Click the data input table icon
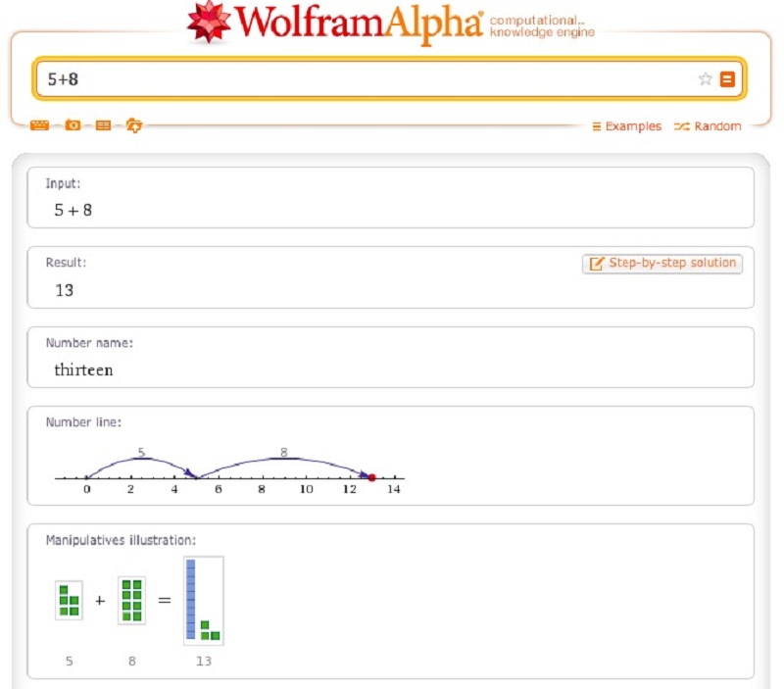The width and height of the screenshot is (784, 689). 103,125
